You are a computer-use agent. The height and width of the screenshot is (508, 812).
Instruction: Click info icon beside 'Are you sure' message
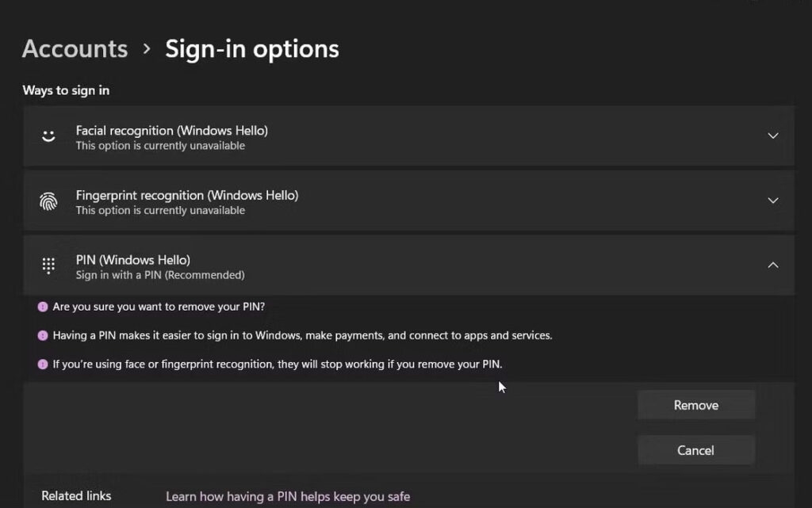pyautogui.click(x=43, y=307)
